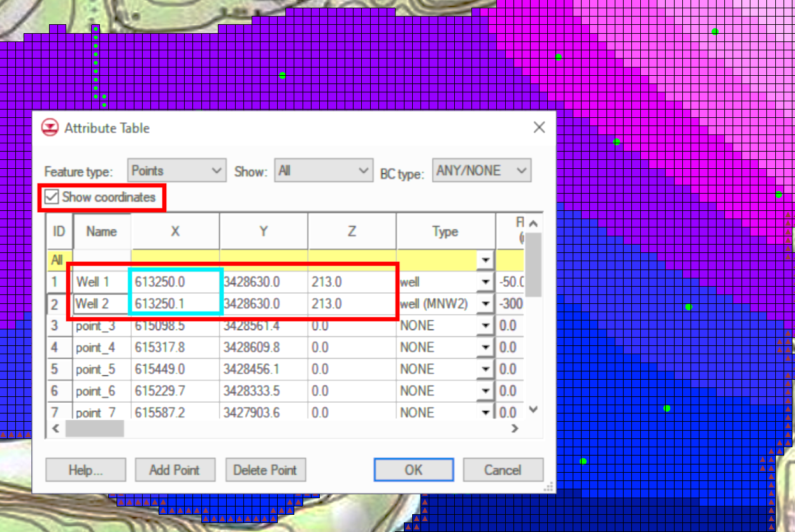This screenshot has width=795, height=532.
Task: Click the OK button
Action: pyautogui.click(x=413, y=470)
